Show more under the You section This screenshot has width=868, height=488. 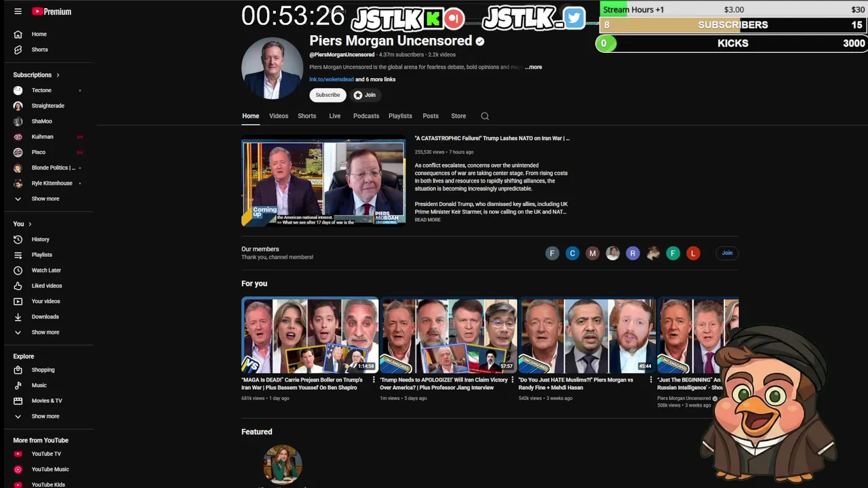(x=47, y=333)
